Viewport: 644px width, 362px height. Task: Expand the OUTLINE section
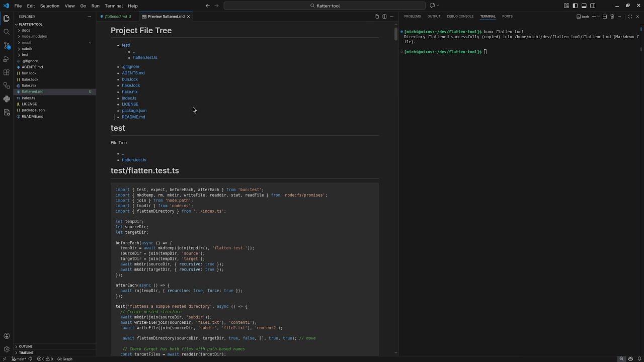click(54, 346)
